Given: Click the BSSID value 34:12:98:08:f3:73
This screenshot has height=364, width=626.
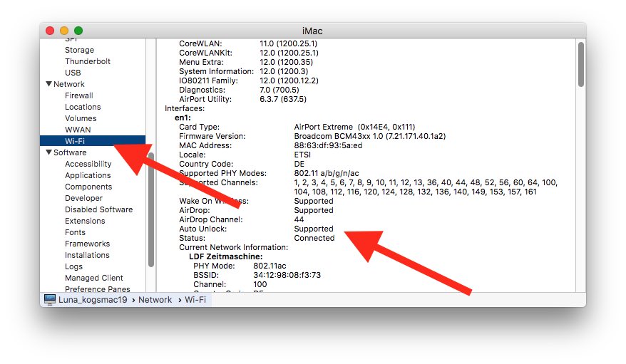Looking at the screenshot, I should [287, 275].
